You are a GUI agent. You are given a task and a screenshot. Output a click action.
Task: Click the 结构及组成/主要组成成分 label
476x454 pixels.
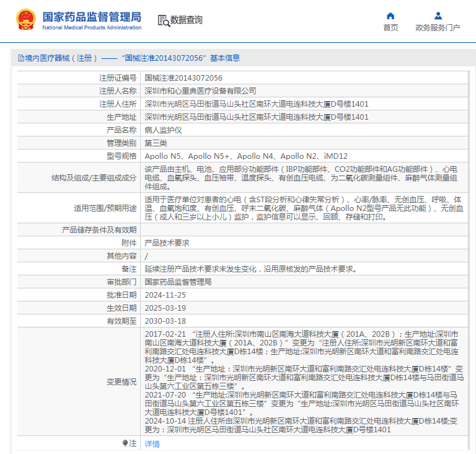[x=94, y=178]
